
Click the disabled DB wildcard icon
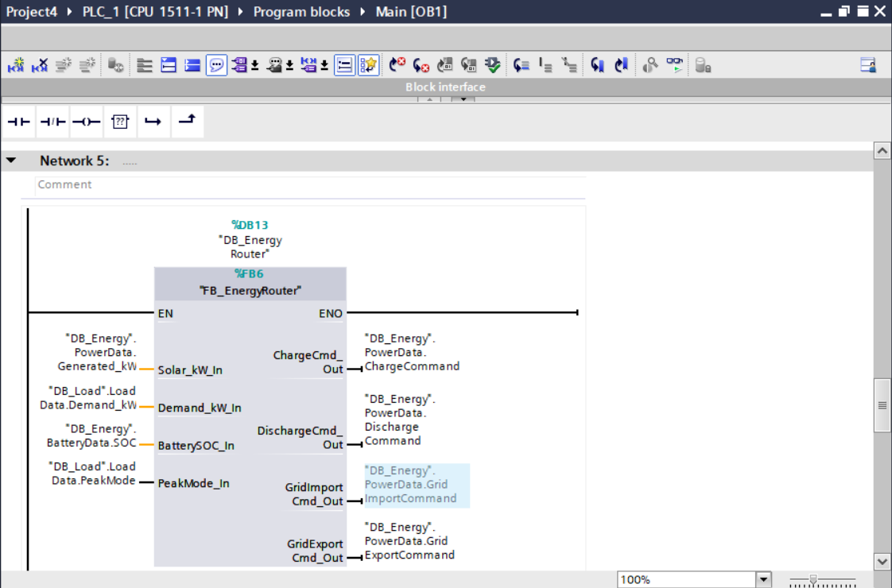[x=115, y=65]
